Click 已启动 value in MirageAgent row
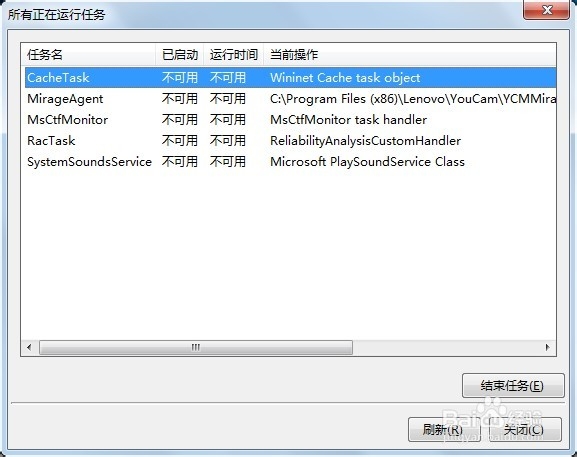Viewport: 577px width, 457px height. tap(180, 99)
